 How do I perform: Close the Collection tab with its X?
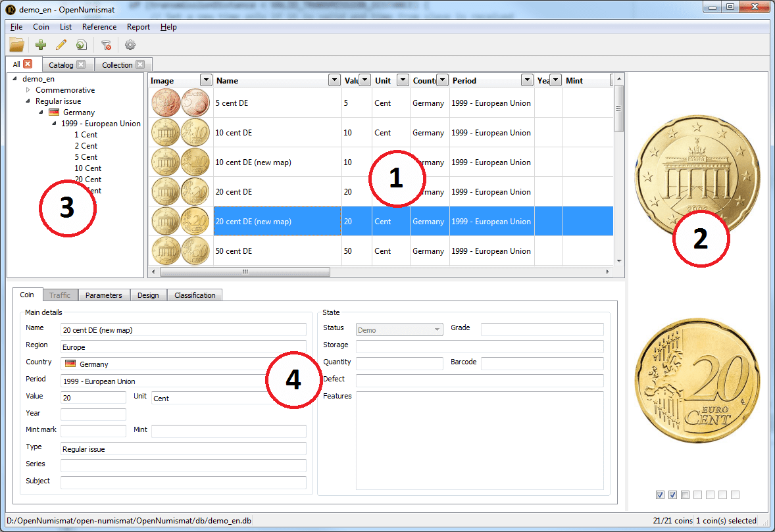click(x=140, y=64)
